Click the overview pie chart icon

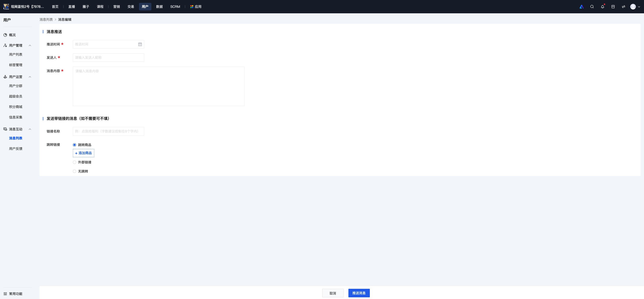tap(5, 35)
